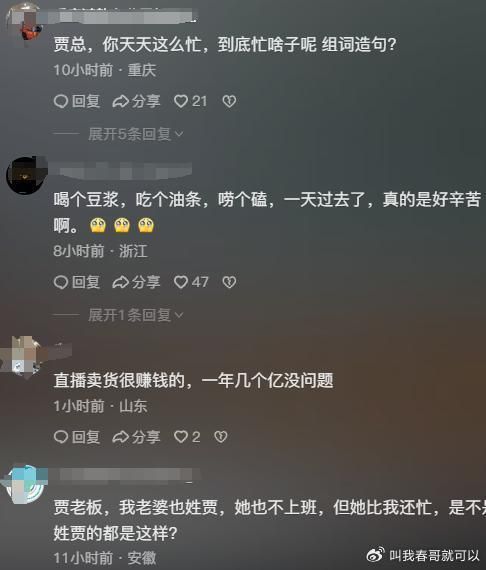Open the 叫我春哥就可以 Weibo watermark
The width and height of the screenshot is (486, 570).
coord(423,555)
